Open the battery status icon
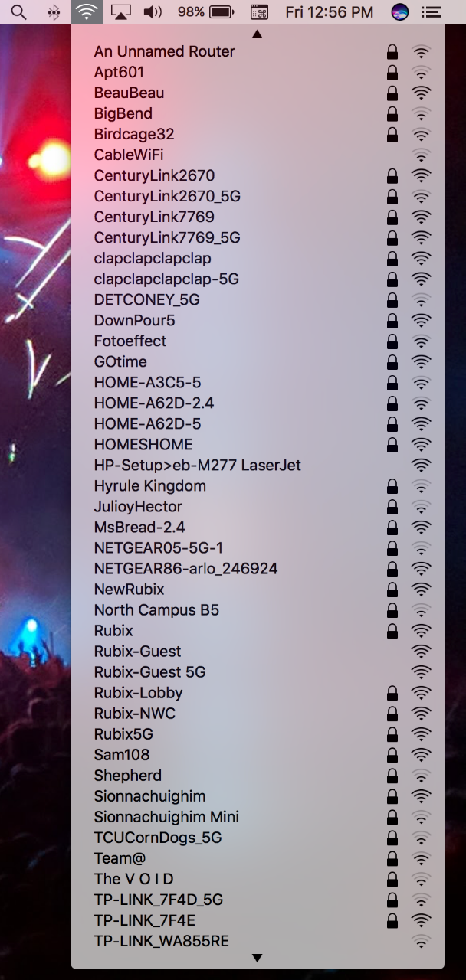Image resolution: width=466 pixels, height=980 pixels. click(x=222, y=12)
